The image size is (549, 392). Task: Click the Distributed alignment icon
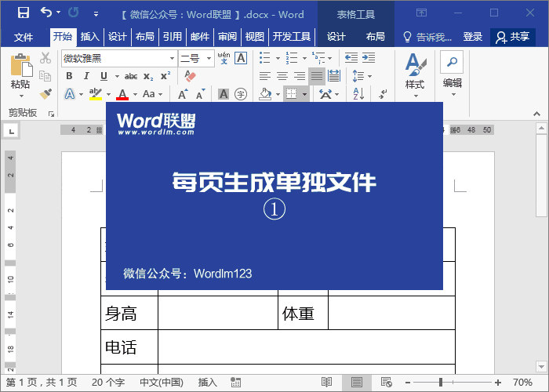point(334,76)
